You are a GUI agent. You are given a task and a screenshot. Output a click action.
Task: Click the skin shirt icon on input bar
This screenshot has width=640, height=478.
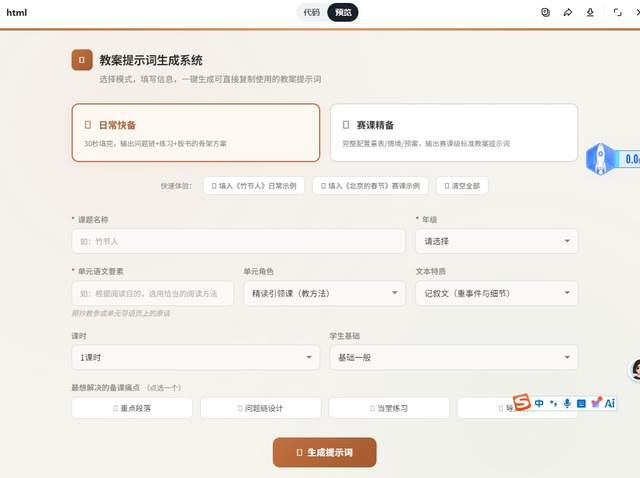596,403
